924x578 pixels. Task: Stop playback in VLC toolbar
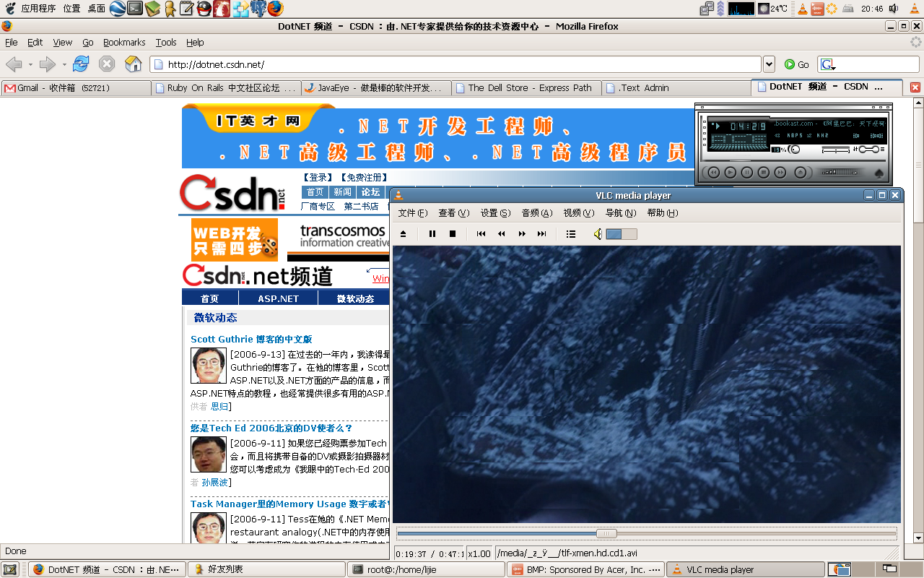coord(453,234)
